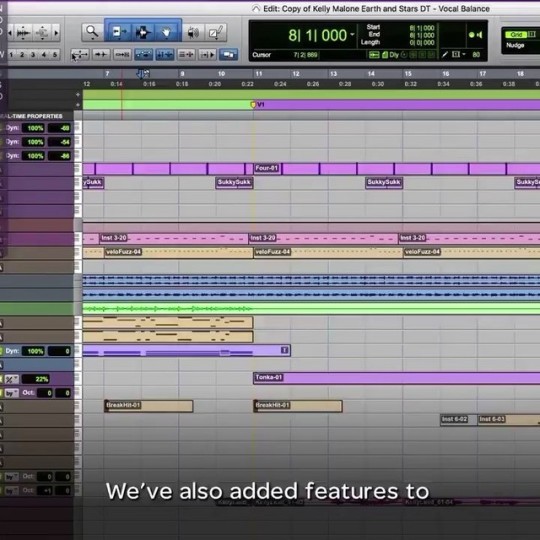Recall zoom preset 2

[x=22, y=54]
